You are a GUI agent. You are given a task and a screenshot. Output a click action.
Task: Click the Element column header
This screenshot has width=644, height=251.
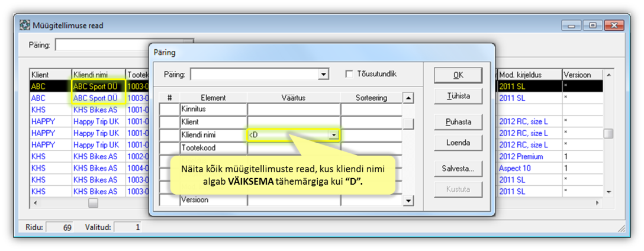[x=214, y=98]
